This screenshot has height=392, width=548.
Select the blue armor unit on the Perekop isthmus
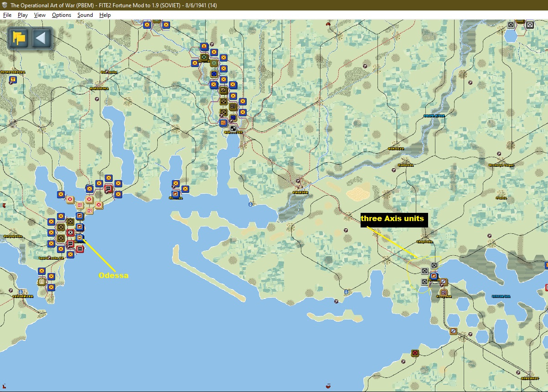coord(434,276)
